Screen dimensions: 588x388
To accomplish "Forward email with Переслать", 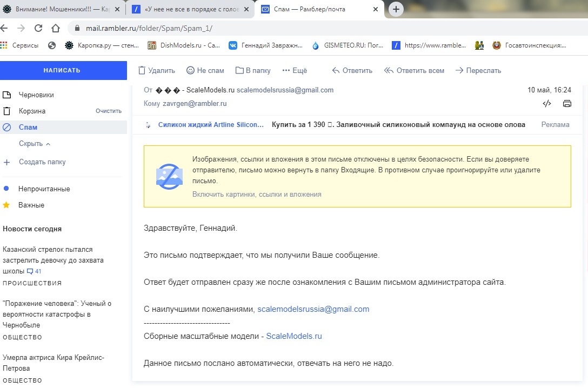I will [x=478, y=70].
